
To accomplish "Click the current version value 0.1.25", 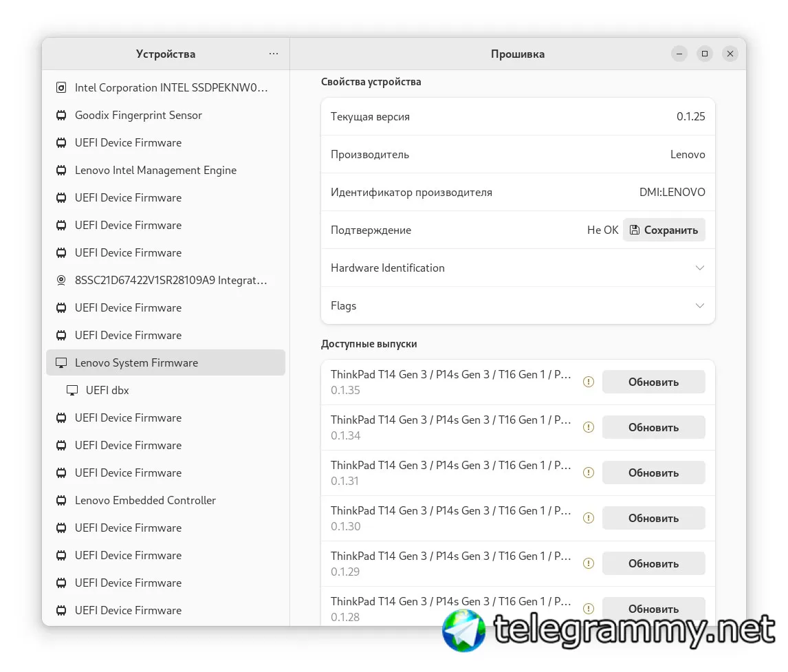I will 690,117.
